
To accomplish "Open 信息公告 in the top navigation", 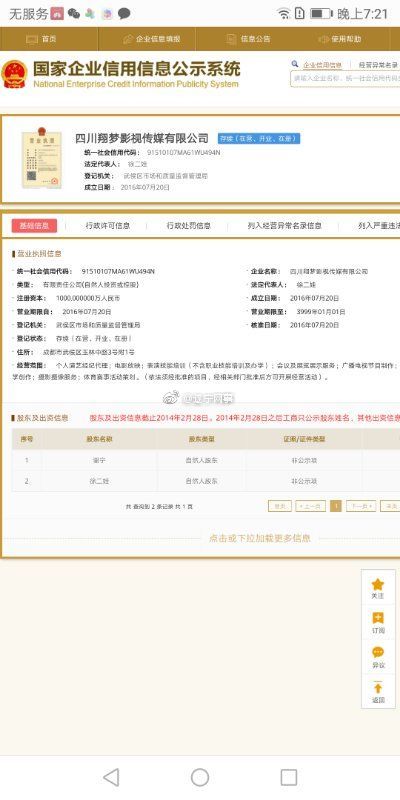I will pos(248,39).
